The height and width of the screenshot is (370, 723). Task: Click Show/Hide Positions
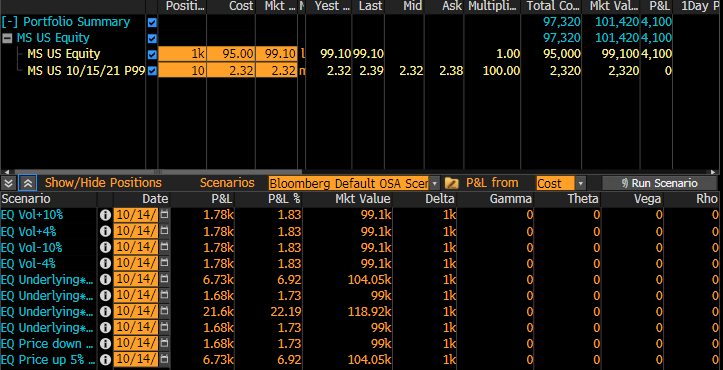click(x=103, y=183)
